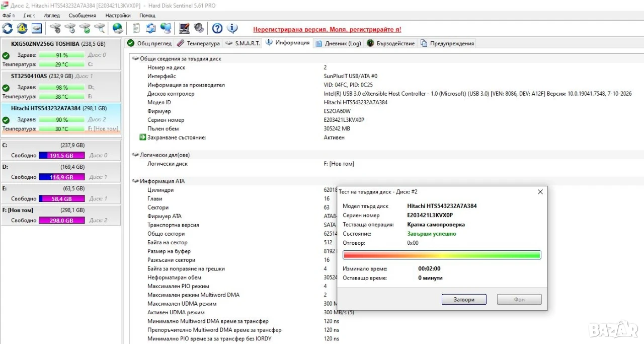Collapse the Логически дял(ове) section
The height and width of the screenshot is (344, 644).
135,155
